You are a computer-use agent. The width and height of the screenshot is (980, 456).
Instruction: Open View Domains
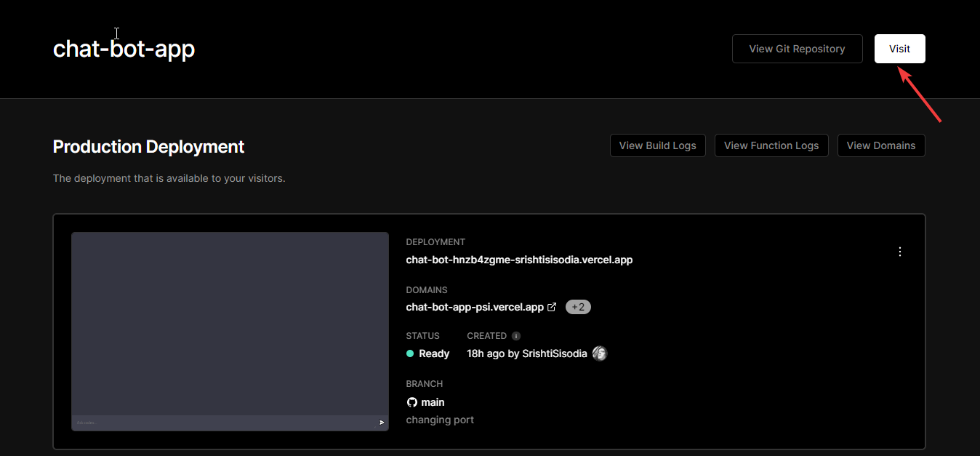coord(881,145)
